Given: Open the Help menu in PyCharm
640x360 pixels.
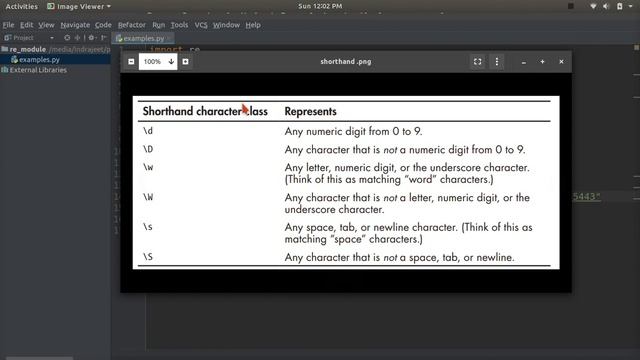Looking at the screenshot, I should point(253,25).
